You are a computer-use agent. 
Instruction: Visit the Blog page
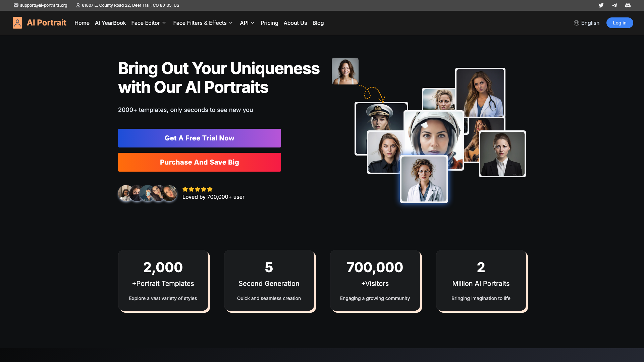coord(318,23)
